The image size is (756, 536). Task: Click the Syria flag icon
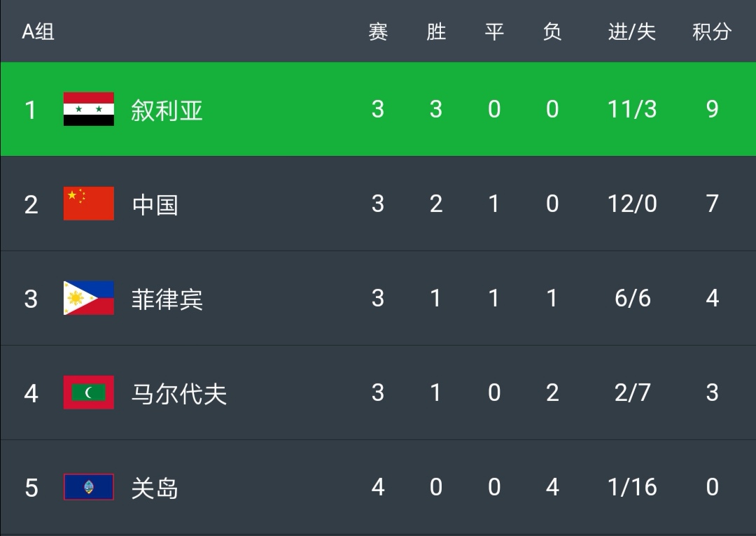point(87,110)
